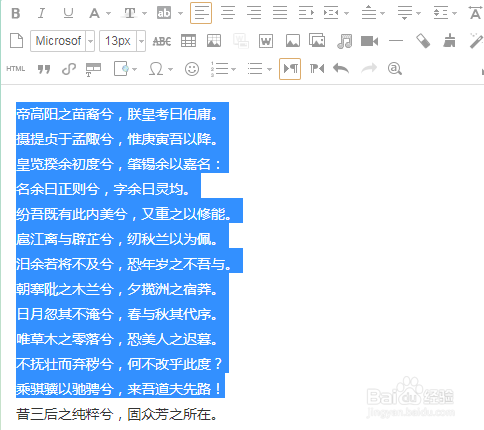Open the ordered list dropdown arrow
Screen dimensions: 484x430
click(x=234, y=69)
